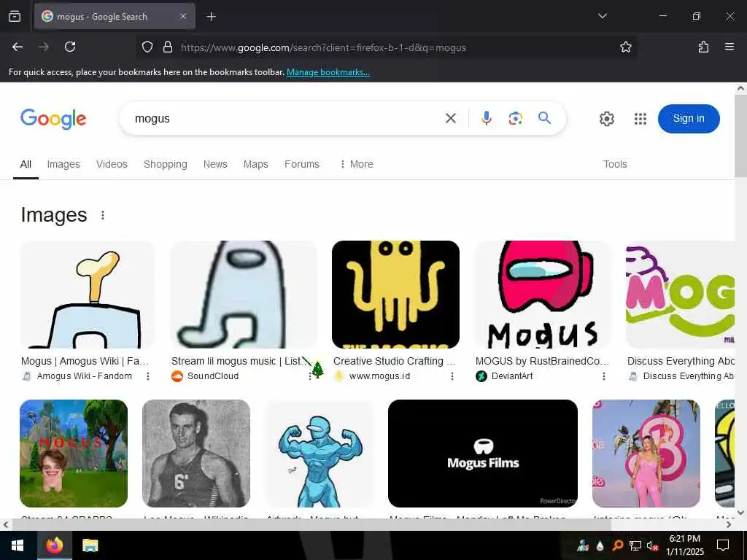747x560 pixels.
Task: Switch to the Shopping tab
Action: [x=166, y=164]
